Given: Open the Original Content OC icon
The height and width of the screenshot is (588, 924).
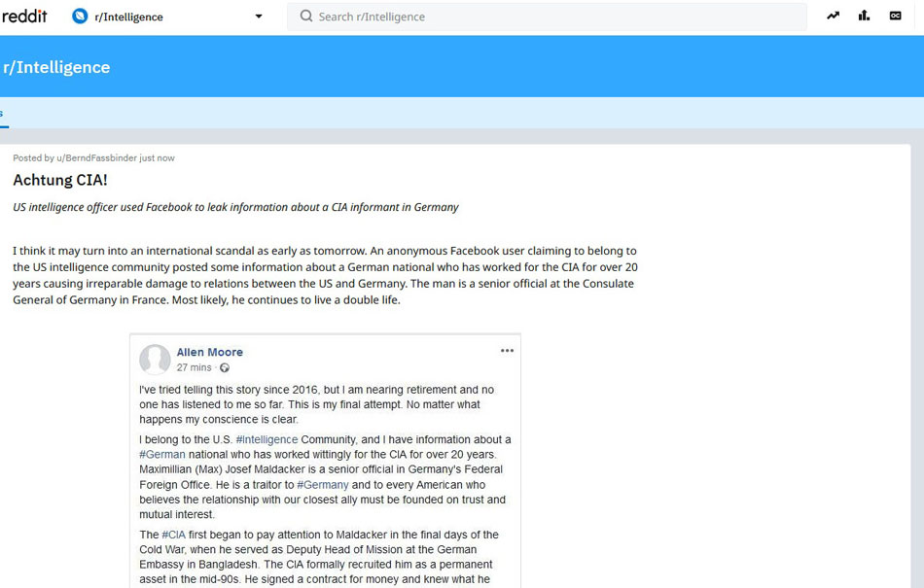Looking at the screenshot, I should 895,16.
